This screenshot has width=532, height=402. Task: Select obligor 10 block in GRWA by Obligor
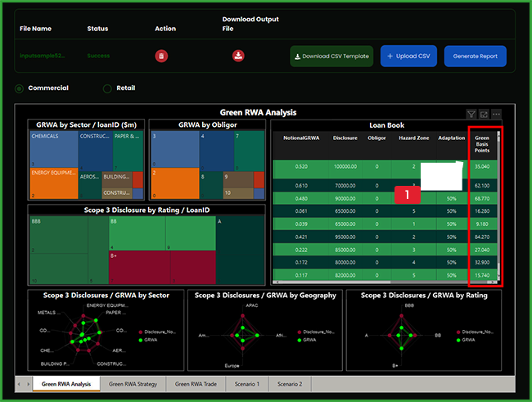[238, 193]
